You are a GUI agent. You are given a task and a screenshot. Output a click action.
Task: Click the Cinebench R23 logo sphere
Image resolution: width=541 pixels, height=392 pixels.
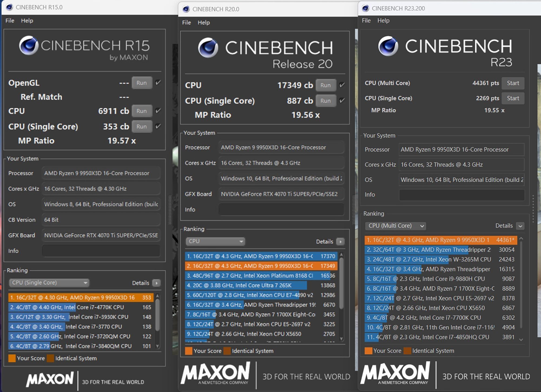388,46
